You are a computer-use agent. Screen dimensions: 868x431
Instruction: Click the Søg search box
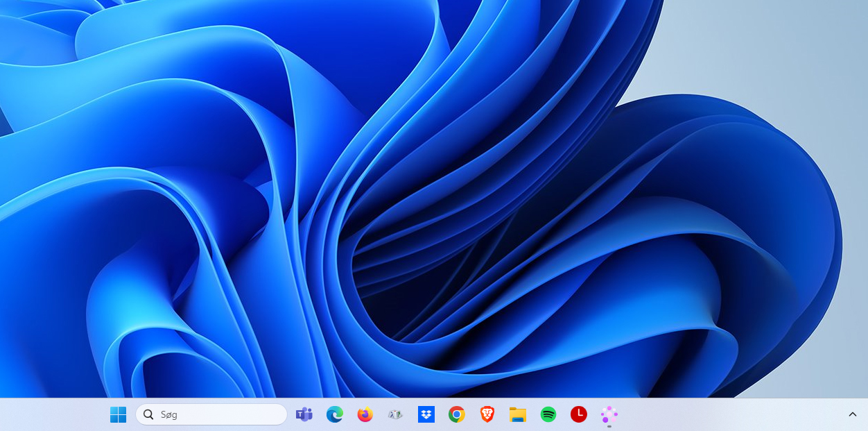pos(222,414)
